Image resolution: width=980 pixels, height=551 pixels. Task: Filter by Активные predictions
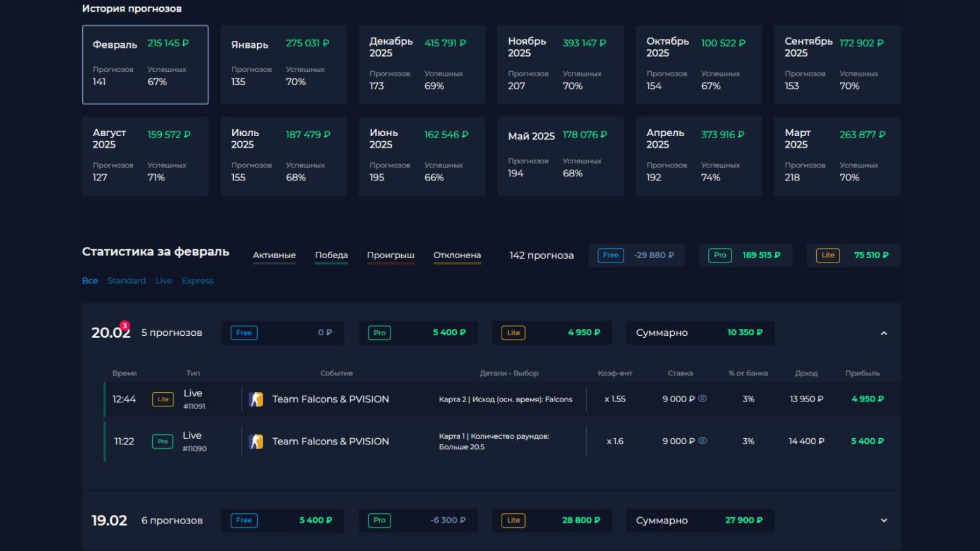coord(274,255)
